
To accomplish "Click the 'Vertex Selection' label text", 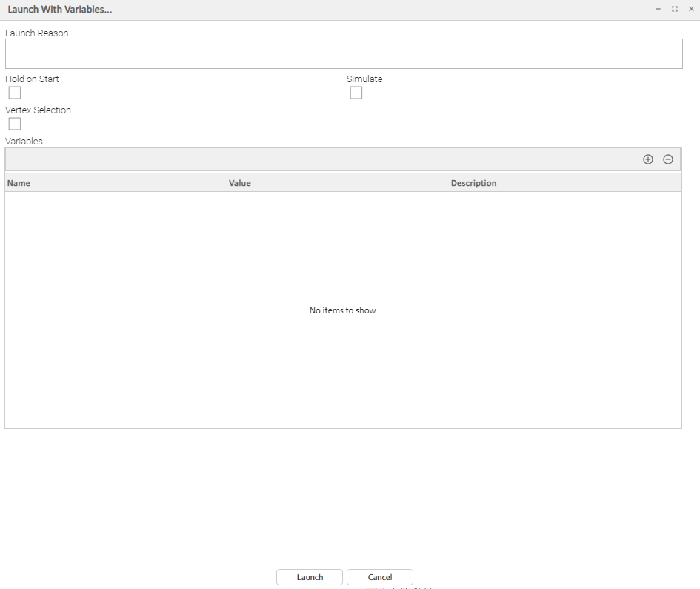I will coord(39,110).
